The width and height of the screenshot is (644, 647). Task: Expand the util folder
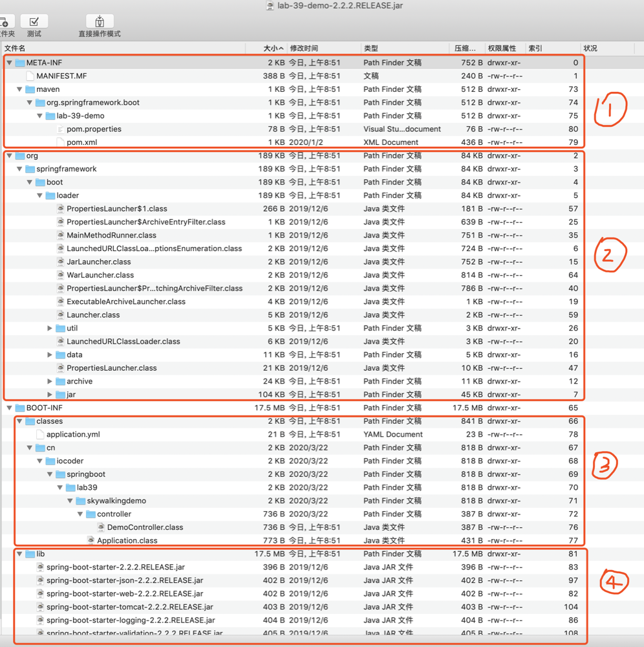coord(50,329)
